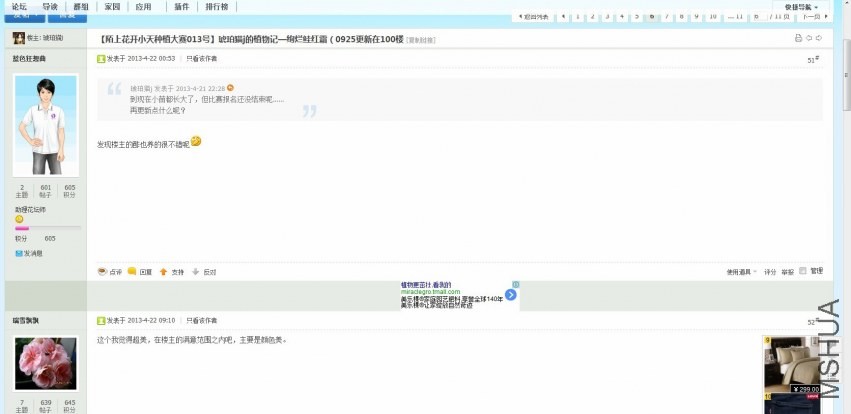Go to next thread via right arrow icon
This screenshot has height=414, width=851.
coord(819,38)
